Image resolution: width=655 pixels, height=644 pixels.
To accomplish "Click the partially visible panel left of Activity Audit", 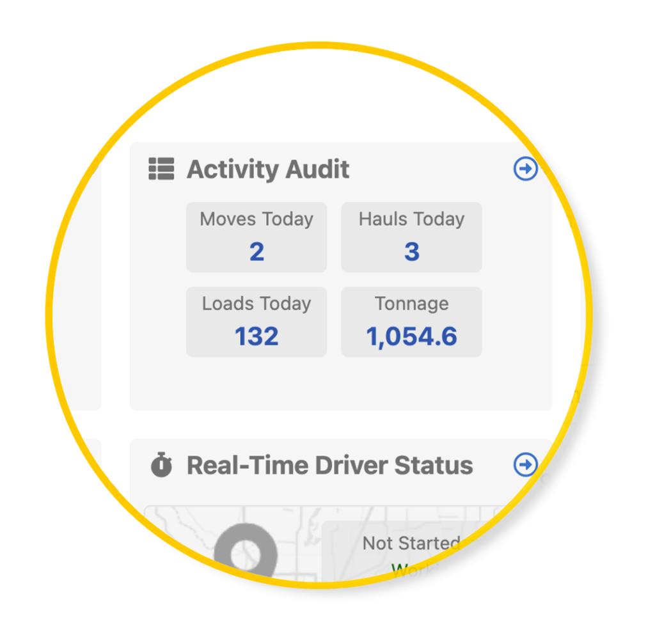I will tap(86, 288).
